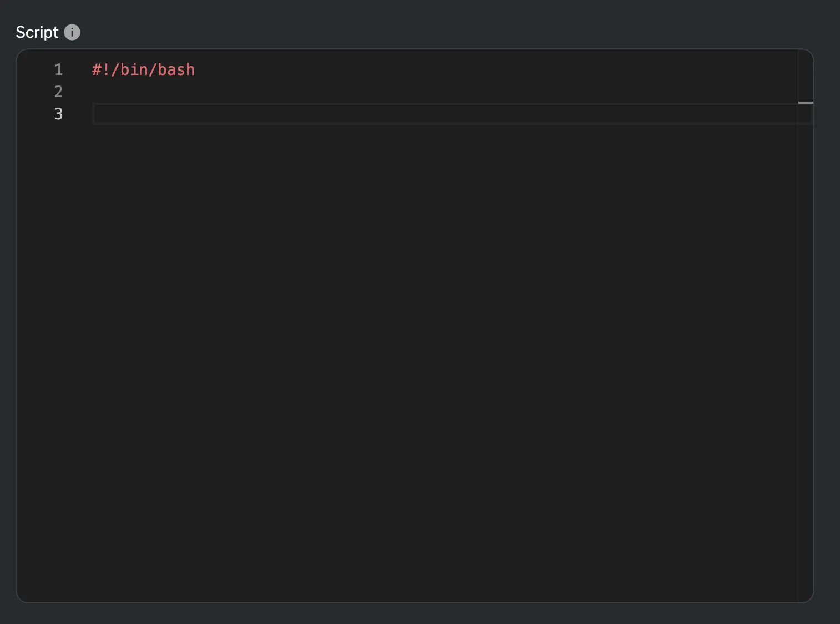This screenshot has width=840, height=624.
Task: Click the info icon beside Script label
Action: click(71, 32)
